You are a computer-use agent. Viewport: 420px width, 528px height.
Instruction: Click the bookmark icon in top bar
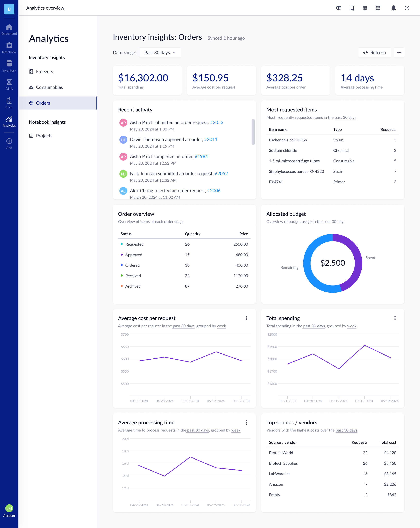(352, 8)
